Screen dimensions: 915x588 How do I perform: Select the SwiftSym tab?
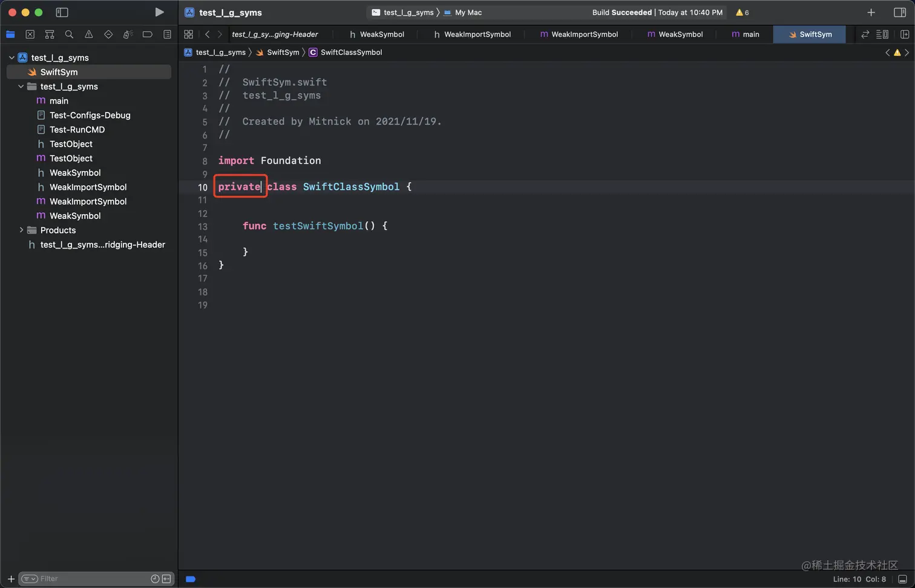click(810, 34)
